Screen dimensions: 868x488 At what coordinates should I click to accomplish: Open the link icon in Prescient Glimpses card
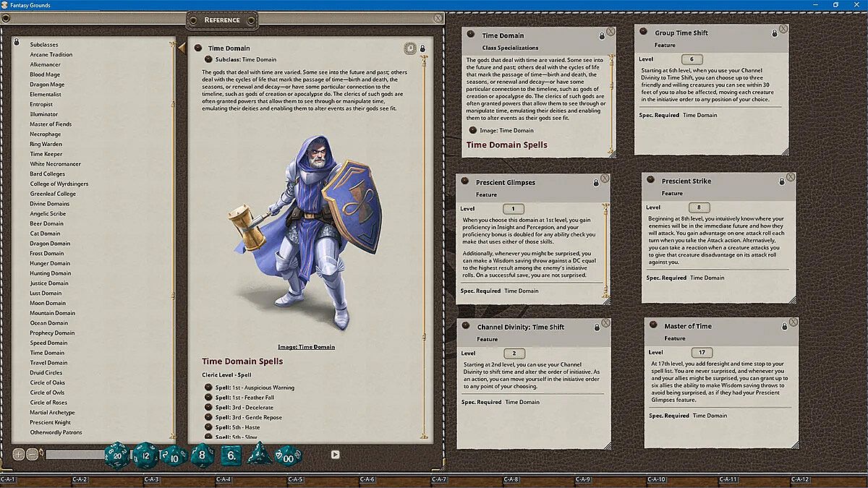pos(464,182)
